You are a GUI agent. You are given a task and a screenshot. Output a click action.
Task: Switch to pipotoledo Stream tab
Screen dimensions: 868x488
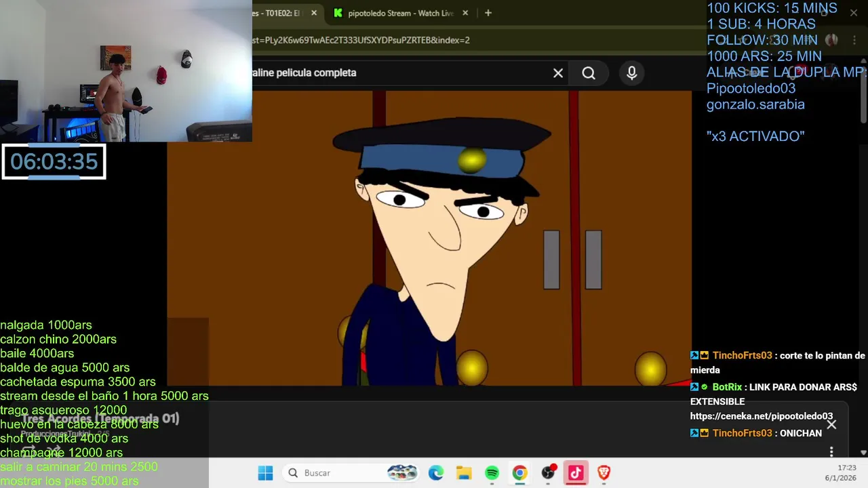point(400,13)
